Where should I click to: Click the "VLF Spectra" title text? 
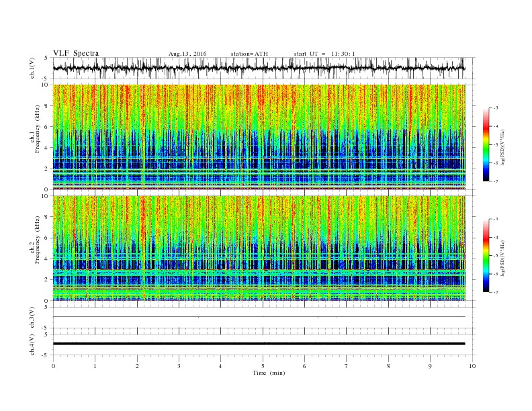point(76,53)
